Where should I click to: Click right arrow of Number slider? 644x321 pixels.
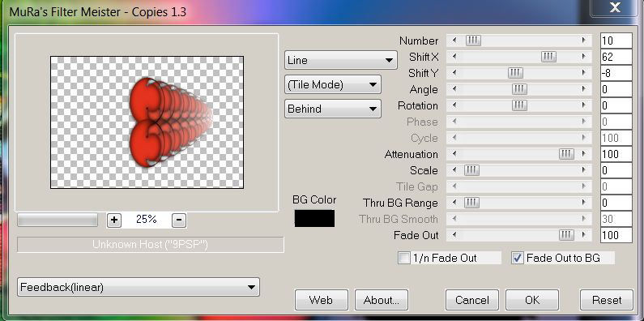583,41
